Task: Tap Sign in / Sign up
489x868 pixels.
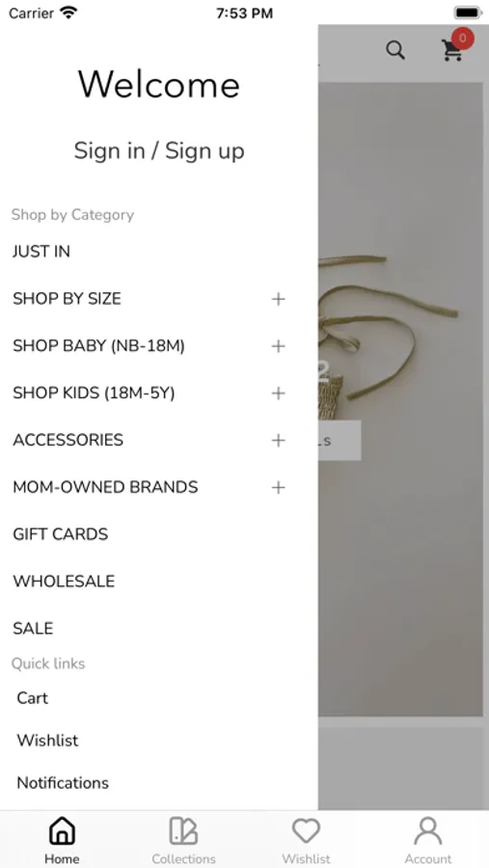Action: pyautogui.click(x=159, y=150)
